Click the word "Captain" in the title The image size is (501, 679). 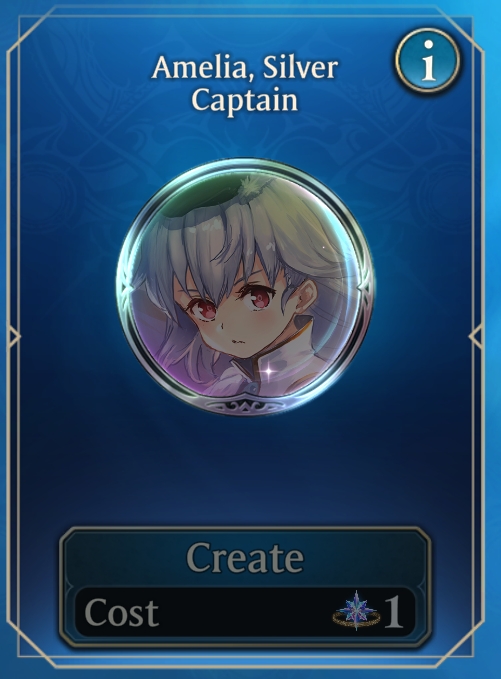pyautogui.click(x=245, y=101)
